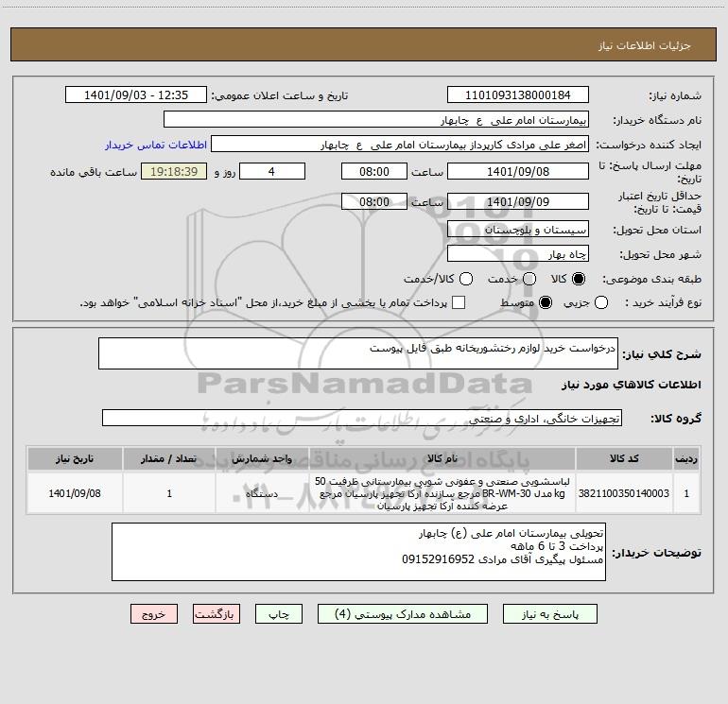Click the need description field درخواست خرید لوازم
Viewport: 728px width, 704px height.
[x=358, y=353]
